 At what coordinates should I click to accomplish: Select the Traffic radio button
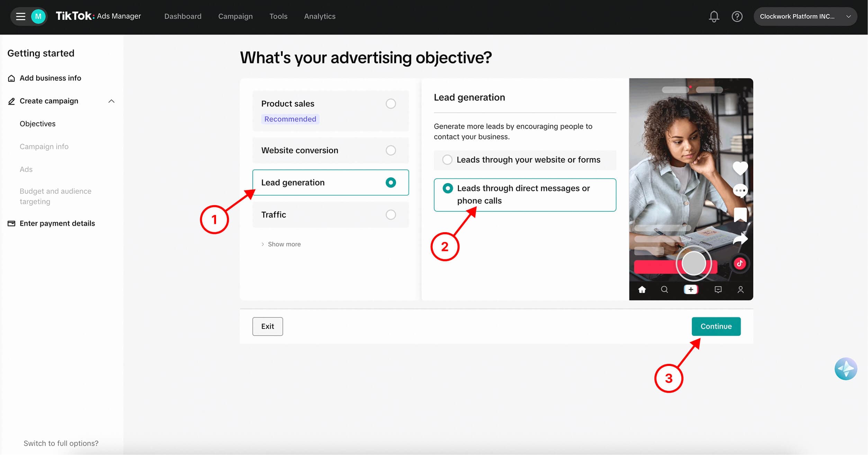pyautogui.click(x=391, y=215)
